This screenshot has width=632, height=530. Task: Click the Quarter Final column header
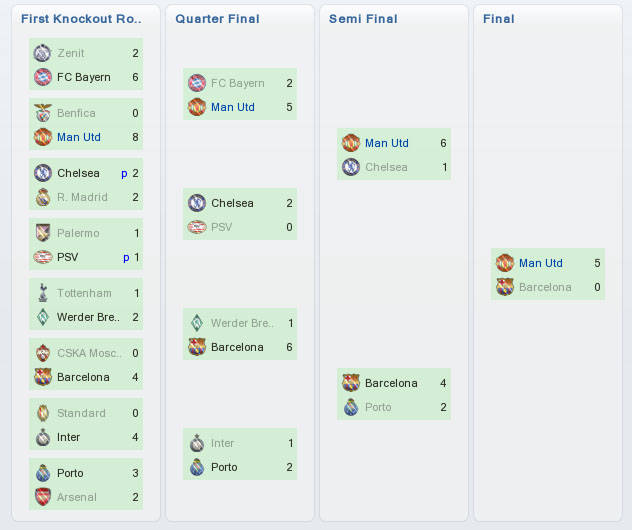(217, 19)
